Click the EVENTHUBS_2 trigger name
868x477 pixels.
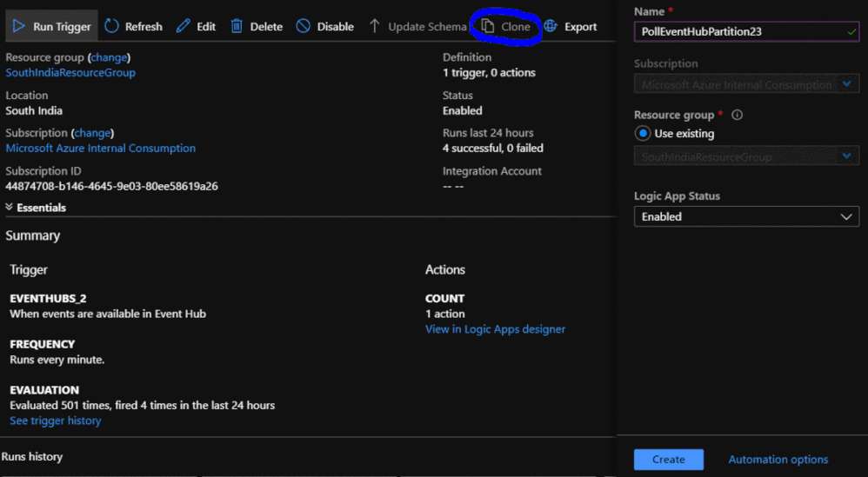48,299
